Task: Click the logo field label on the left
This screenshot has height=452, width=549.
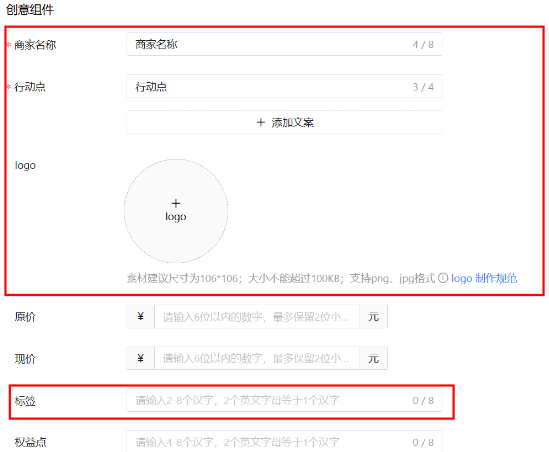Action: [25, 165]
